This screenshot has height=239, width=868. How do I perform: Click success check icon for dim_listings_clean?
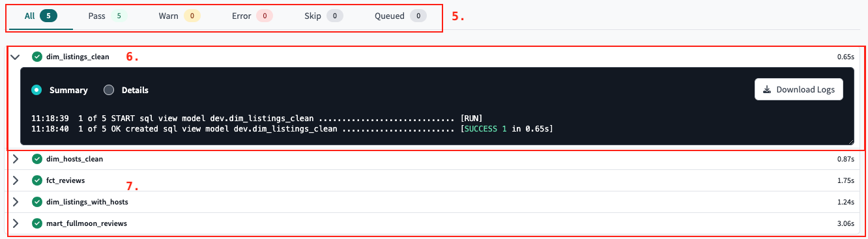point(37,57)
